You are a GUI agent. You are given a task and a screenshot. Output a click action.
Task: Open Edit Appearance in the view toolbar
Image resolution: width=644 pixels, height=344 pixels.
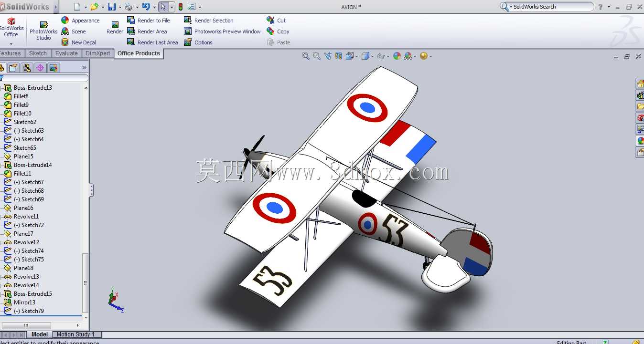(x=397, y=56)
